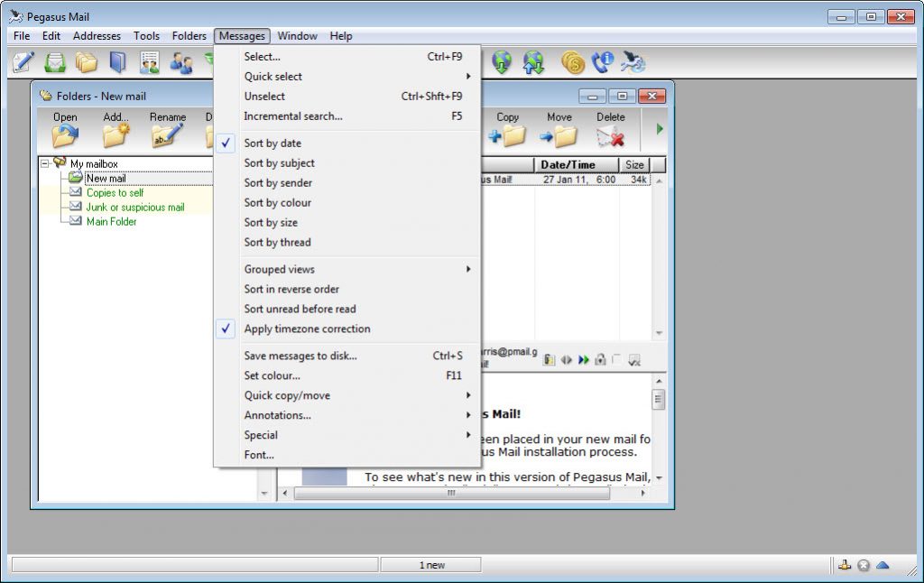Expand the Annotations submenu
Image resolution: width=924 pixels, height=583 pixels.
(x=347, y=415)
